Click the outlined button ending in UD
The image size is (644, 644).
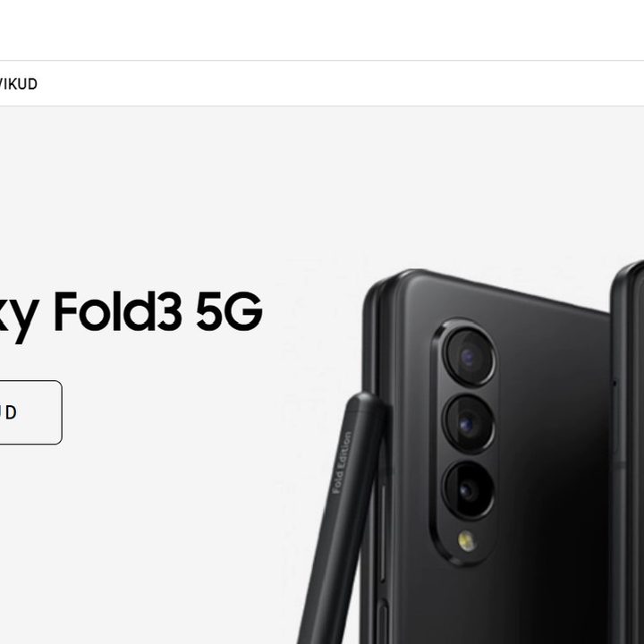coord(30,412)
